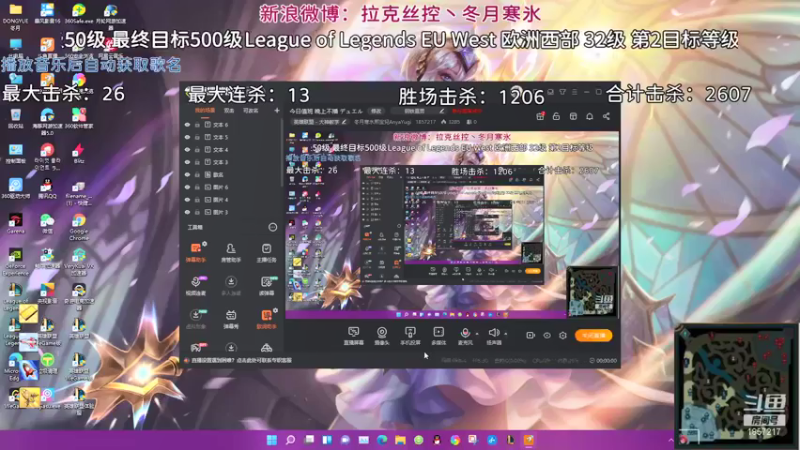The image size is (800, 450).
Task: Add a 多媒体 multimedia source
Action: coord(438,336)
